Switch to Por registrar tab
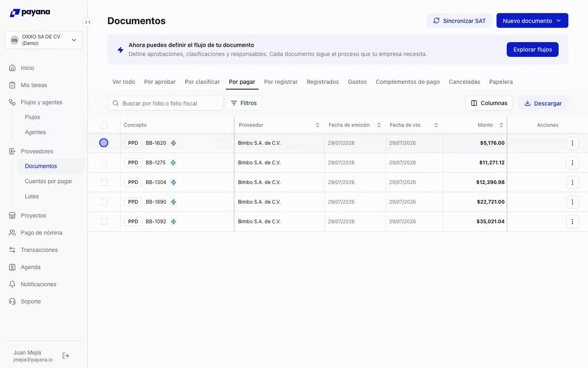This screenshot has width=588, height=368. click(281, 82)
